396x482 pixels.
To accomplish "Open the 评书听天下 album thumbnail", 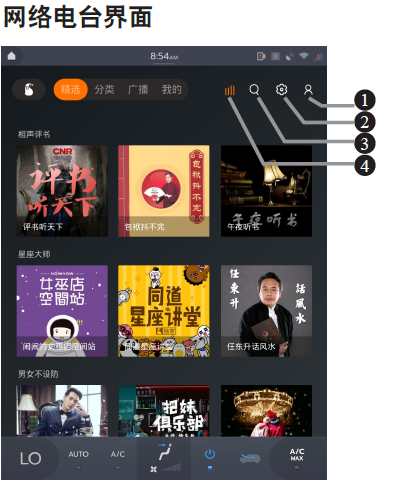I will [x=62, y=191].
